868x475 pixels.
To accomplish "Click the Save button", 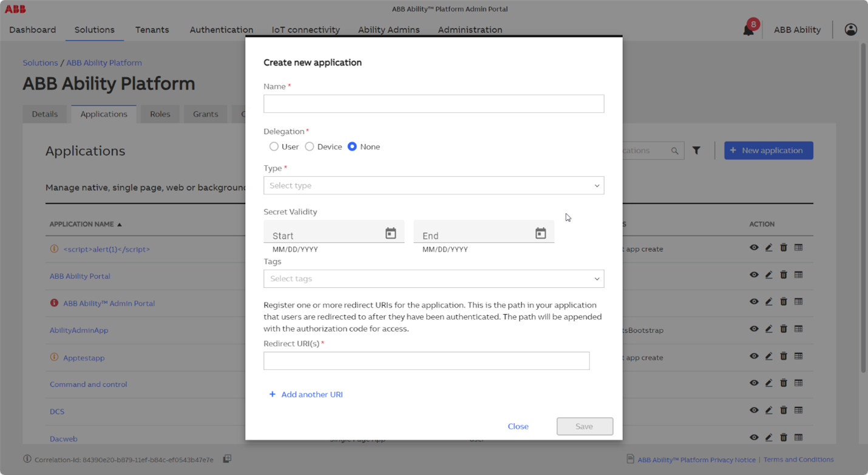I will click(585, 426).
